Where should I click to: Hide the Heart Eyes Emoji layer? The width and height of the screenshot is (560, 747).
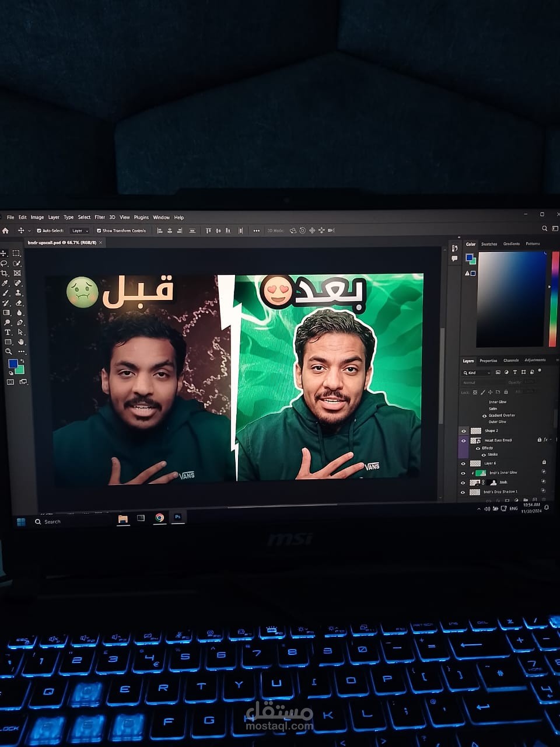(x=464, y=440)
